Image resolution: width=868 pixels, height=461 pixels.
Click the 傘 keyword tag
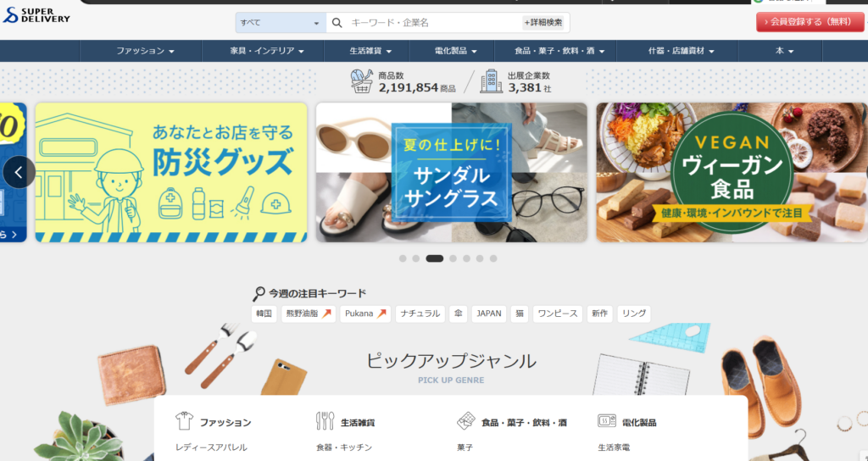pos(459,314)
